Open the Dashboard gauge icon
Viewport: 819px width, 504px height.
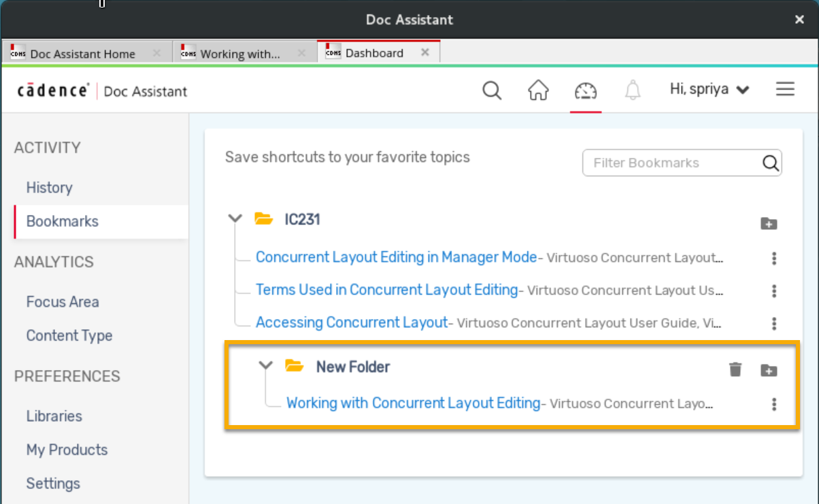pos(585,90)
